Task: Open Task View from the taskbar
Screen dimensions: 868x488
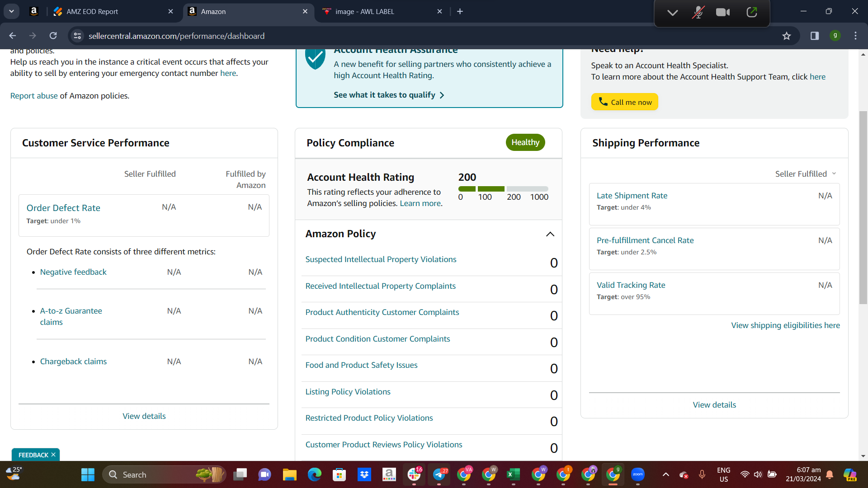Action: tap(240, 474)
